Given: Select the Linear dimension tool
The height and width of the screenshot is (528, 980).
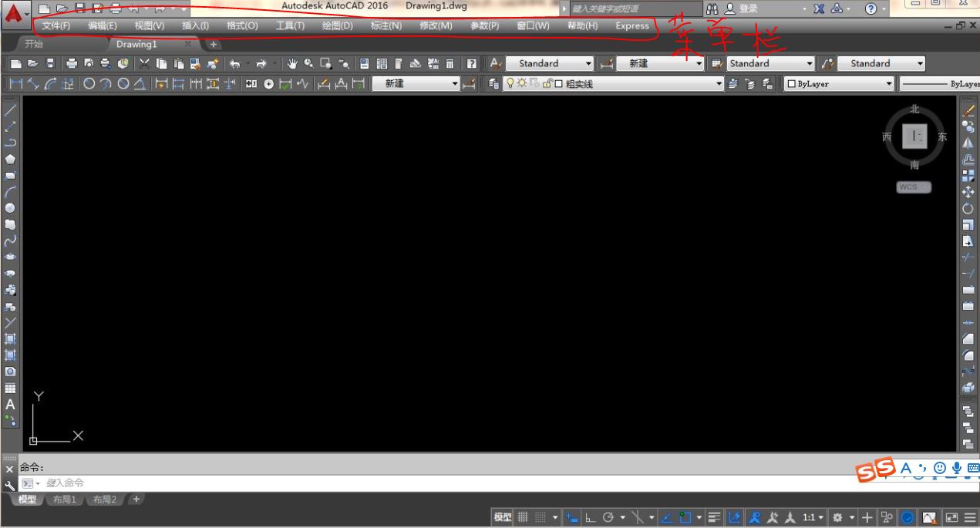Looking at the screenshot, I should point(15,84).
